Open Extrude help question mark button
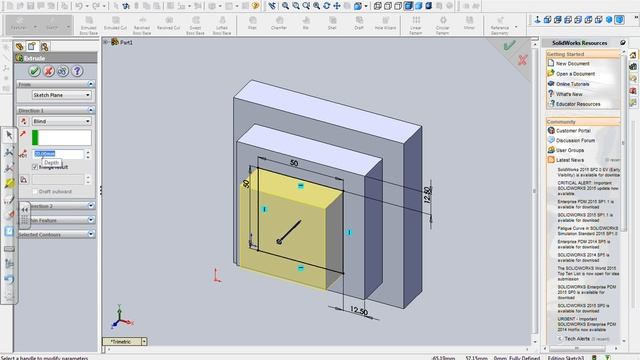 [x=77, y=71]
